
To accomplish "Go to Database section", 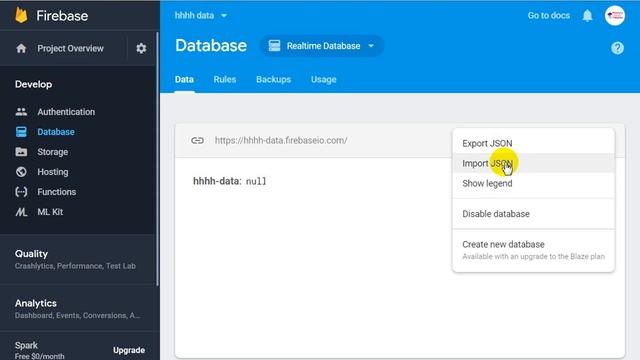I will pyautogui.click(x=56, y=132).
